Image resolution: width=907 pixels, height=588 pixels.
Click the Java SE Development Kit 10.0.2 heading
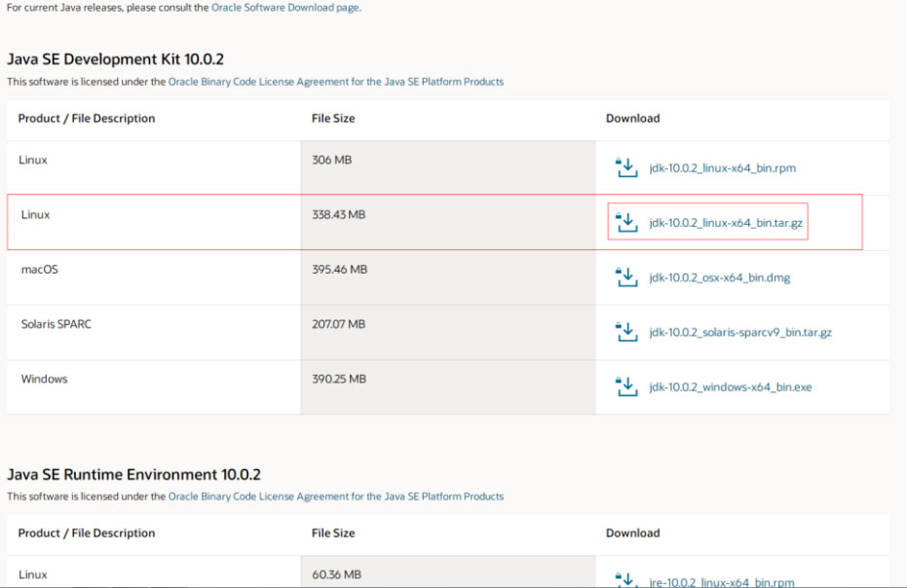[116, 60]
